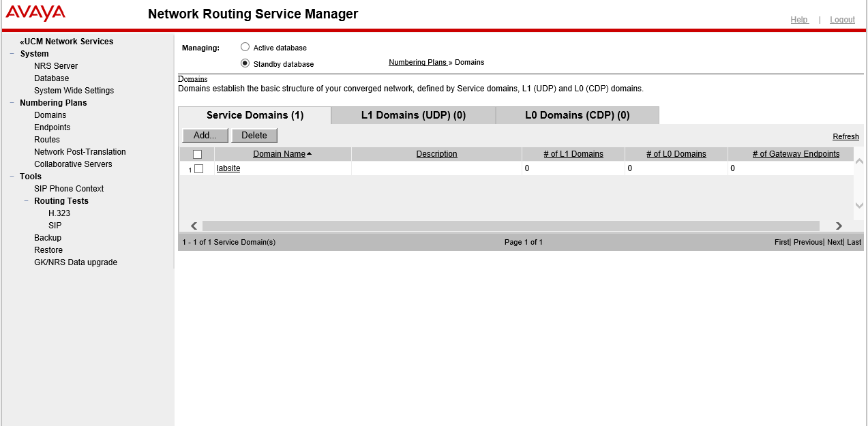Open Collaborative Servers
The height and width of the screenshot is (426, 868).
pos(73,164)
